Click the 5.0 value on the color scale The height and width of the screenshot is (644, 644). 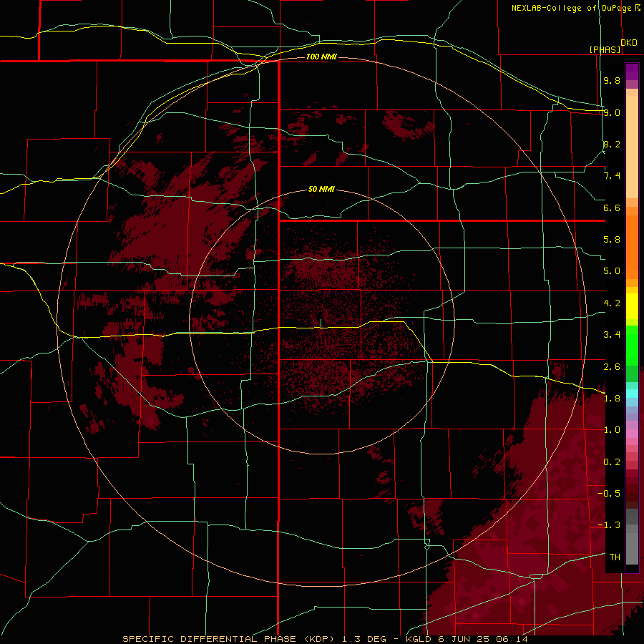click(x=612, y=271)
